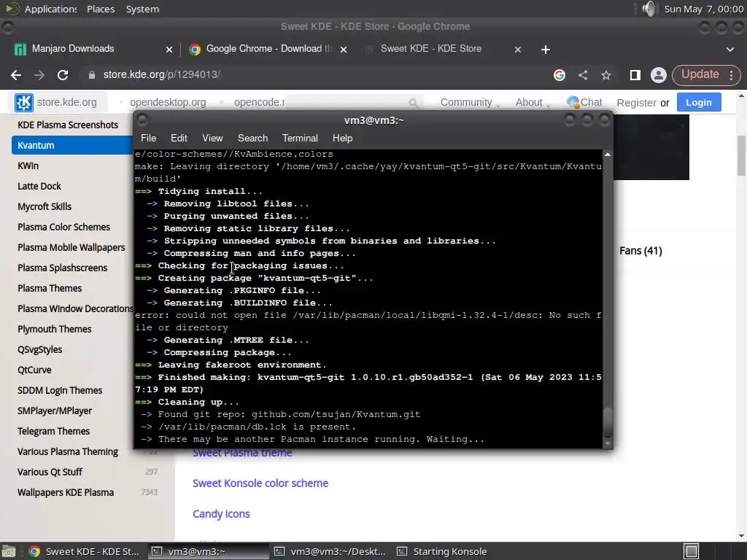
Task: Open the terminal File menu
Action: pos(148,138)
